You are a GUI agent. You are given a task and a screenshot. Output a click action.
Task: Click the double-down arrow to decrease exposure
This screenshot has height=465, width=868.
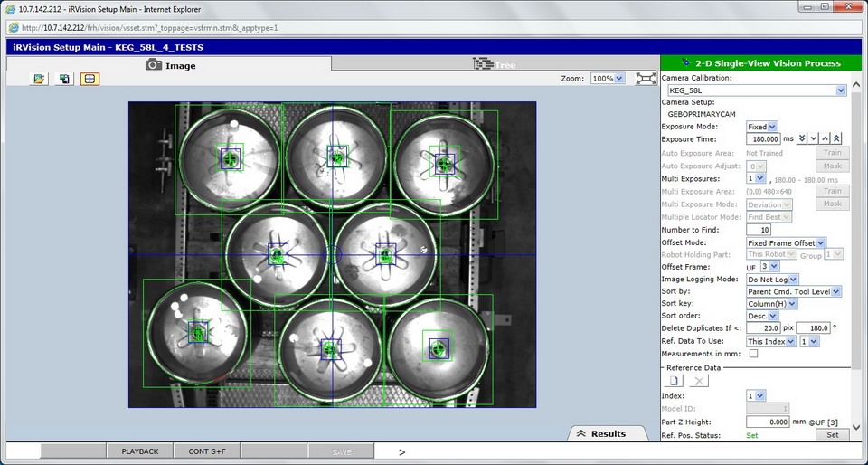click(x=802, y=139)
